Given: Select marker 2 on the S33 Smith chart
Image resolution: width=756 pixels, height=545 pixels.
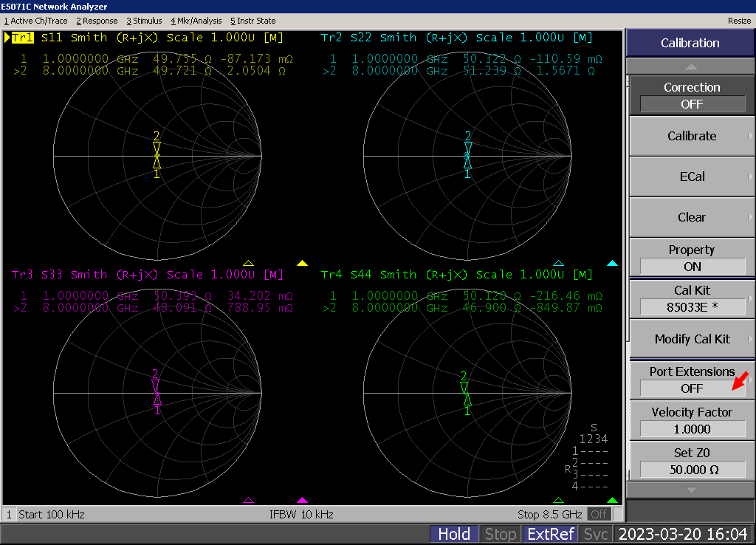Looking at the screenshot, I should click(155, 384).
